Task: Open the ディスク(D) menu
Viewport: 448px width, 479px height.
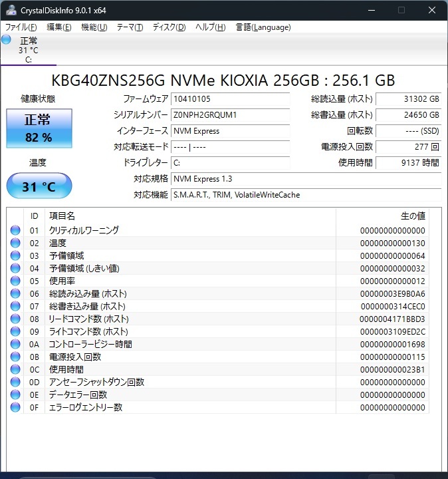Action: (169, 27)
